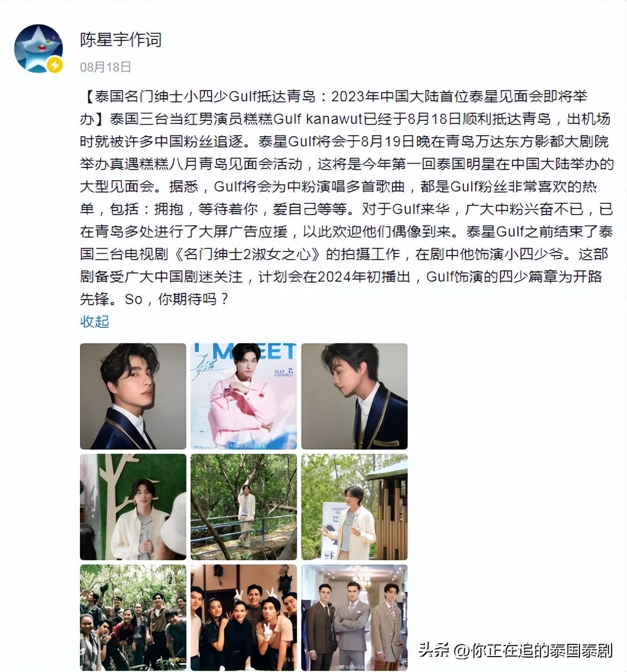Open the forest bridge photo
This screenshot has width=627, height=672.
pyautogui.click(x=244, y=507)
